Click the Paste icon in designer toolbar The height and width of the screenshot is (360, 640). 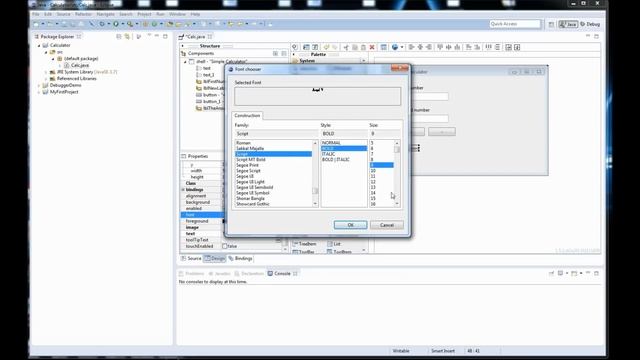(x=363, y=47)
